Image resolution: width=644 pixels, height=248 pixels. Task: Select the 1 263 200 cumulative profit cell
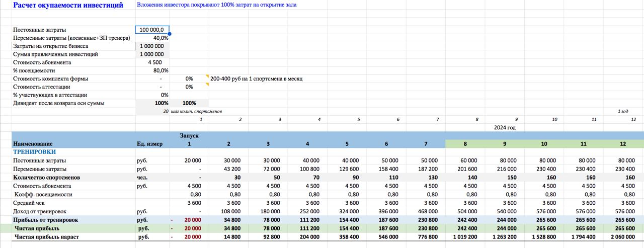(x=505, y=236)
